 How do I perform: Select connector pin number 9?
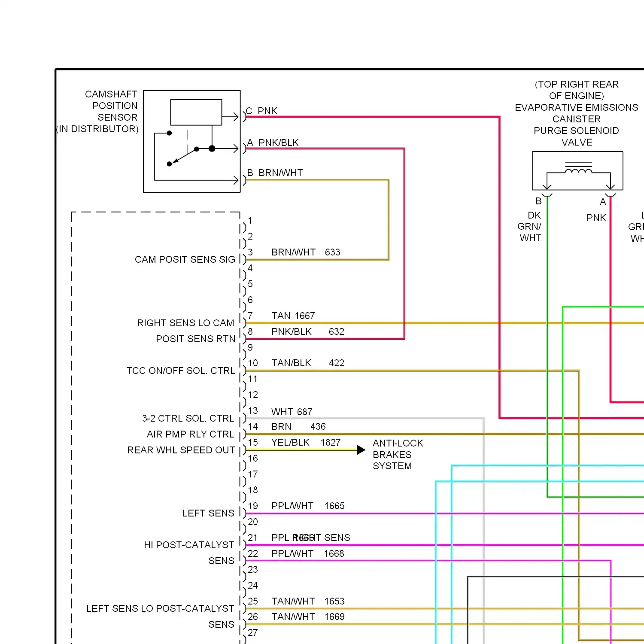point(250,347)
